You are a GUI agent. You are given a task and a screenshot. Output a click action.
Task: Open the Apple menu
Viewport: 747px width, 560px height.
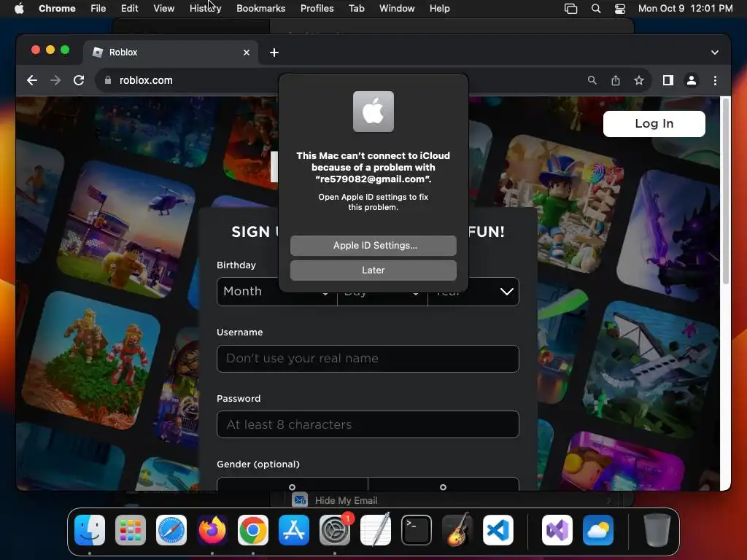(x=19, y=8)
